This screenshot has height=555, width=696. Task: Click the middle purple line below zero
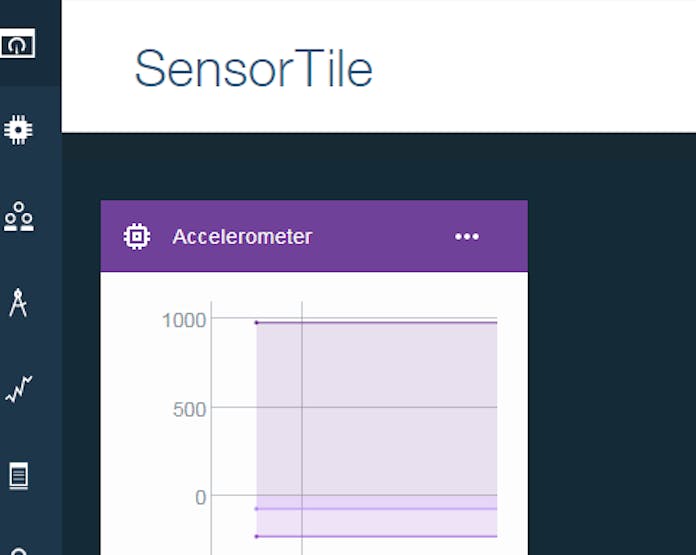pyautogui.click(x=376, y=509)
